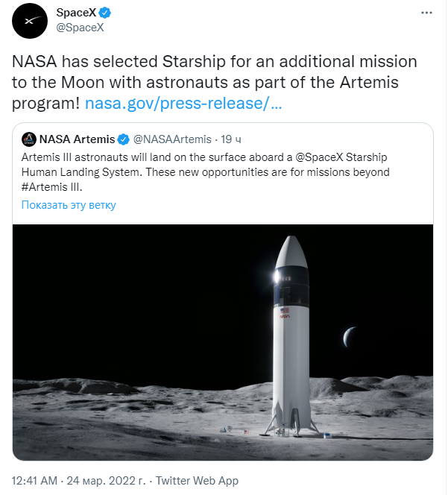Open the nasa.gov press-release link
Image resolution: width=448 pixels, height=495 pixels.
pos(183,102)
